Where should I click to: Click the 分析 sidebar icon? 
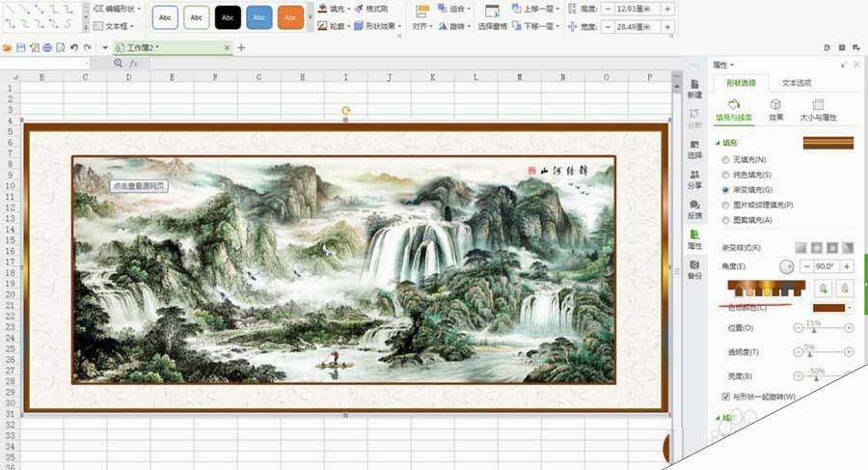[x=694, y=119]
